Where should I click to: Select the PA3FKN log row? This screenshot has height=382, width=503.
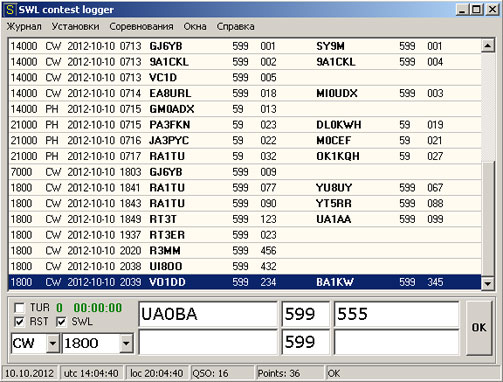coord(245,125)
